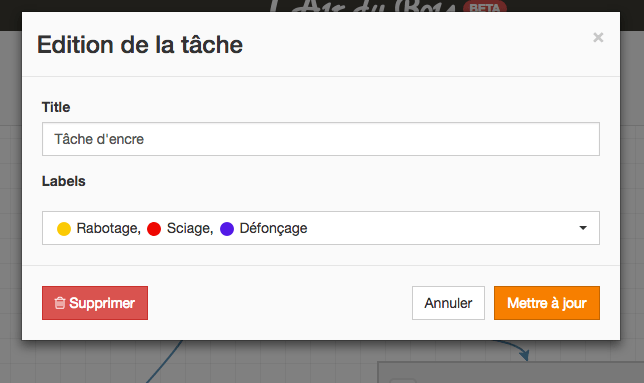Click the trash icon on Supprimer

[x=60, y=303]
